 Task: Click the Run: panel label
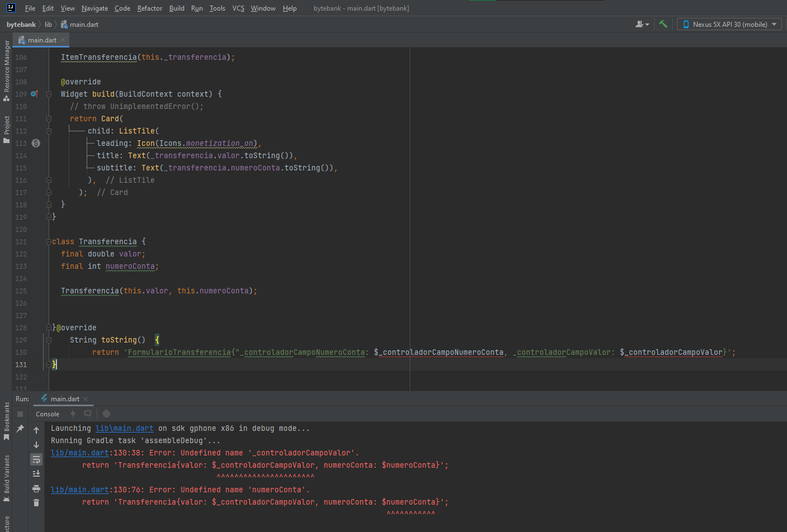[x=22, y=399]
